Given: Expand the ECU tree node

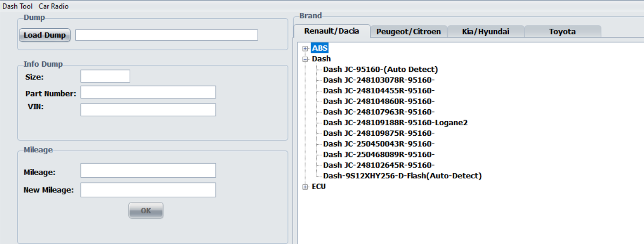Looking at the screenshot, I should pos(305,187).
